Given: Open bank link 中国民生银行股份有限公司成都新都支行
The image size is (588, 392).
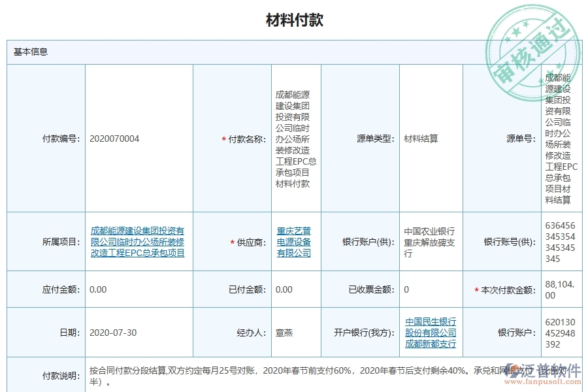Looking at the screenshot, I should (430, 332).
